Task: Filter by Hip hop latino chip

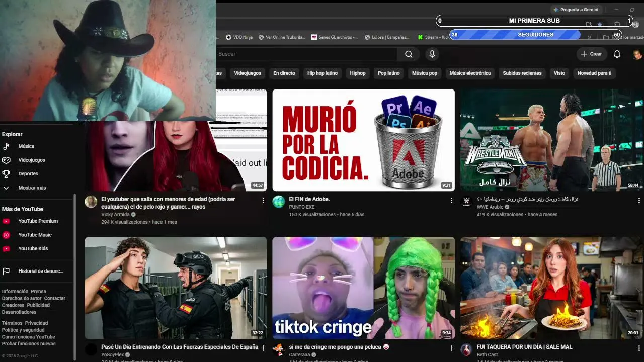Action: [323, 73]
